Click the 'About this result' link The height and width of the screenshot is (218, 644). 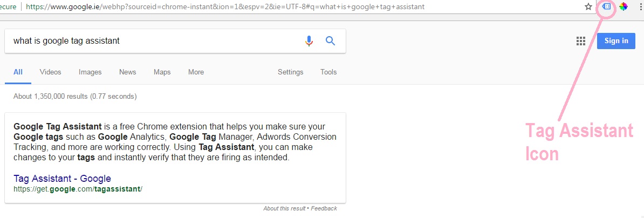(x=284, y=209)
